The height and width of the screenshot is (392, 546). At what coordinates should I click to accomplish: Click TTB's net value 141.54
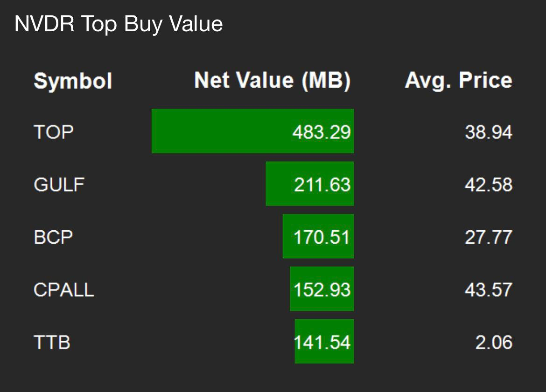(322, 343)
